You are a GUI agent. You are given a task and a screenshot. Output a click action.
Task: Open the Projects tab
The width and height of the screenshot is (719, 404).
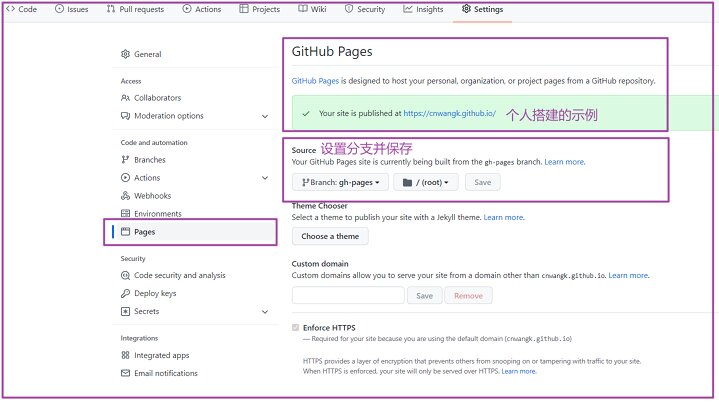tap(260, 9)
